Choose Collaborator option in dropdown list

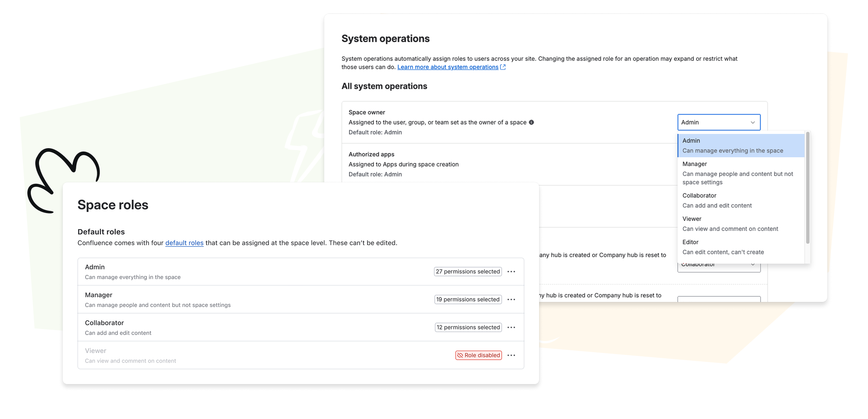tap(741, 200)
